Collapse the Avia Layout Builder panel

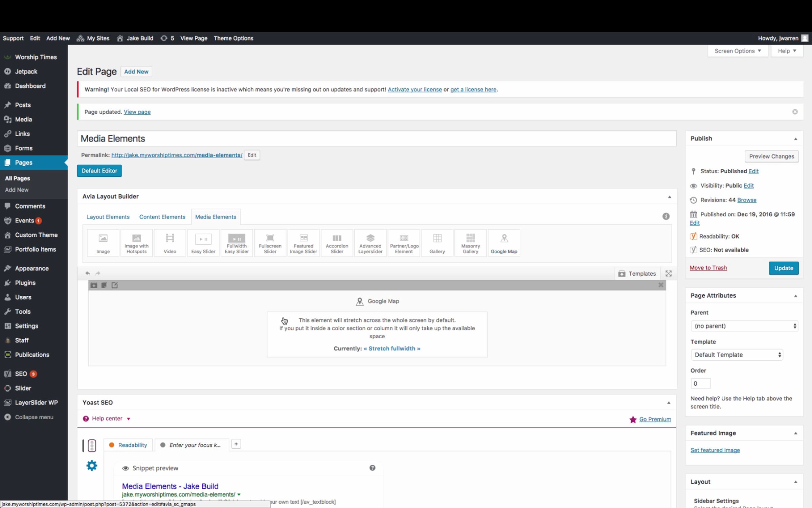[x=669, y=197]
